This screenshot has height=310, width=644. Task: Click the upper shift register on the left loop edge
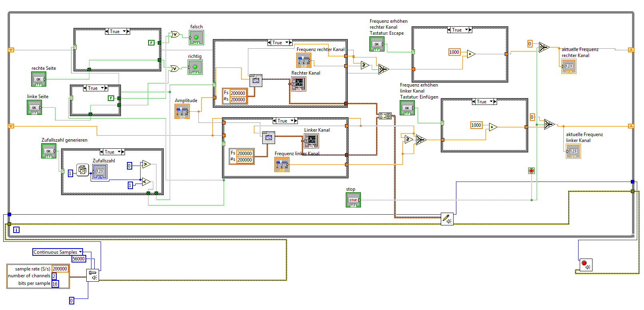coord(11,50)
